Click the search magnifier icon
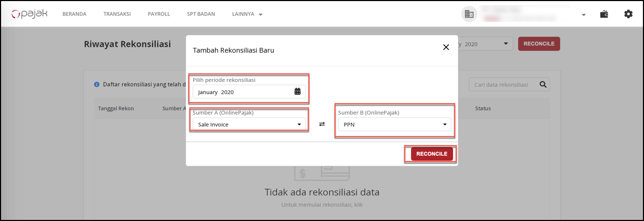The image size is (644, 221). pyautogui.click(x=543, y=84)
